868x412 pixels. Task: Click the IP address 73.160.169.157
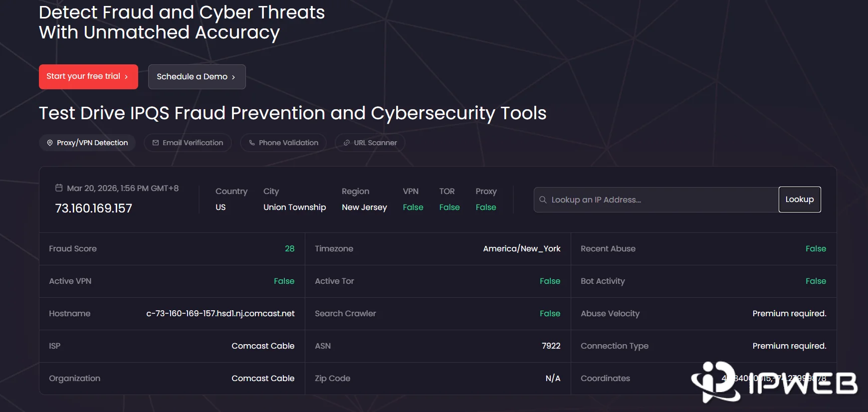click(x=94, y=208)
